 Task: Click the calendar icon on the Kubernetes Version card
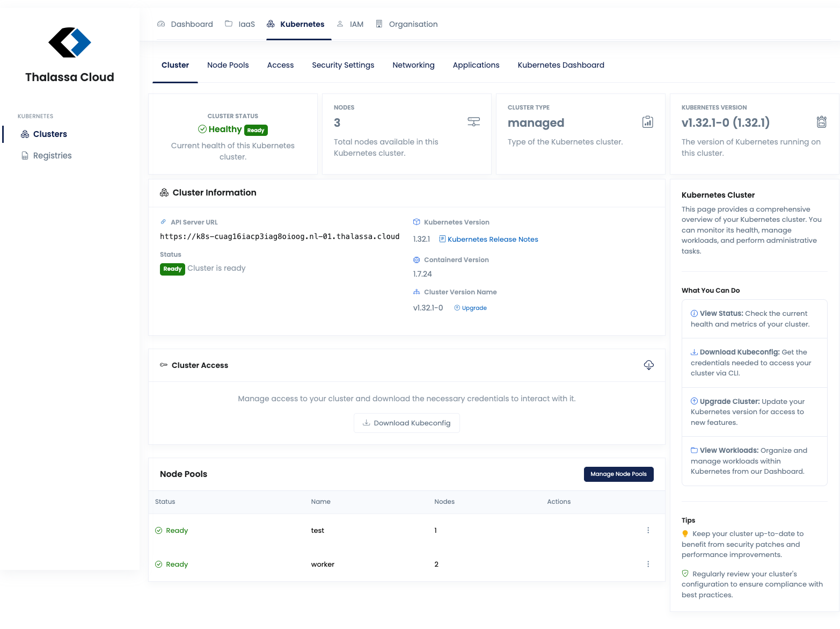[822, 121]
